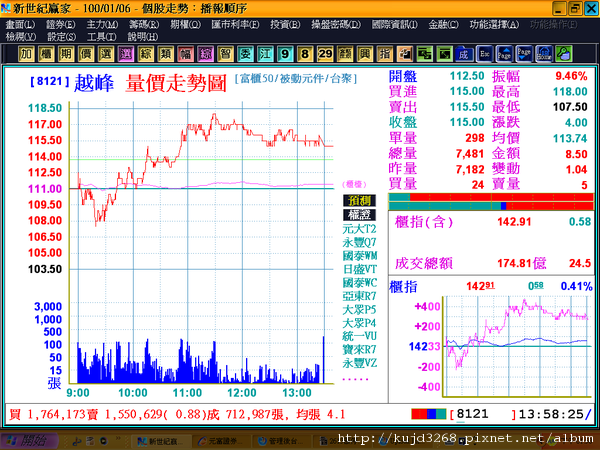Click the 興 toolbar icon

pos(365,54)
